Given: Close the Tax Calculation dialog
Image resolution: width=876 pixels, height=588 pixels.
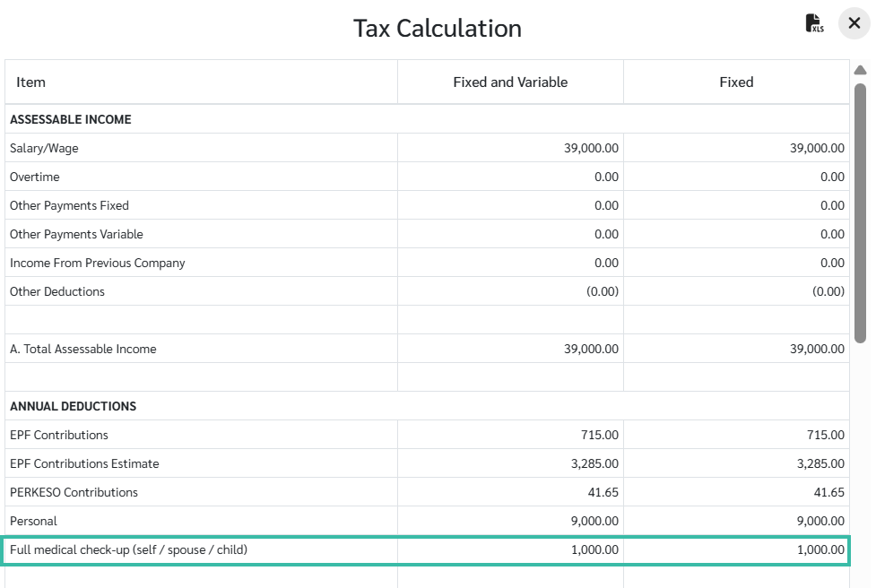Looking at the screenshot, I should (854, 23).
